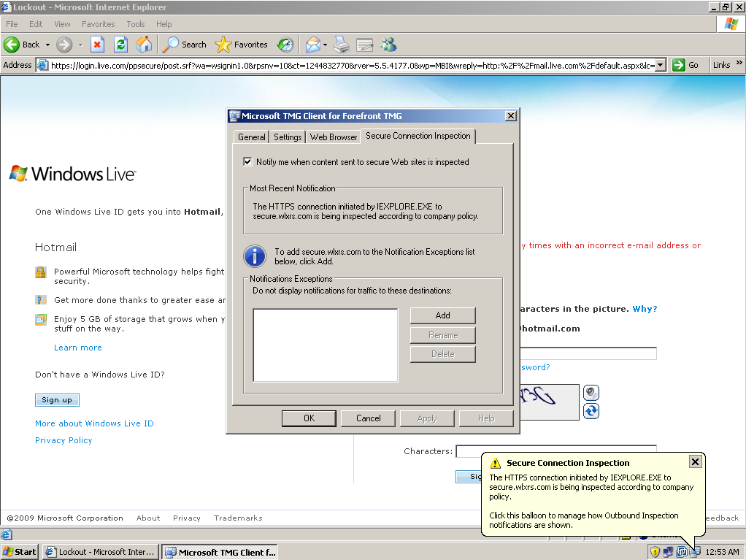The image size is (746, 560).
Task: Switch to the General tab
Action: coord(251,137)
